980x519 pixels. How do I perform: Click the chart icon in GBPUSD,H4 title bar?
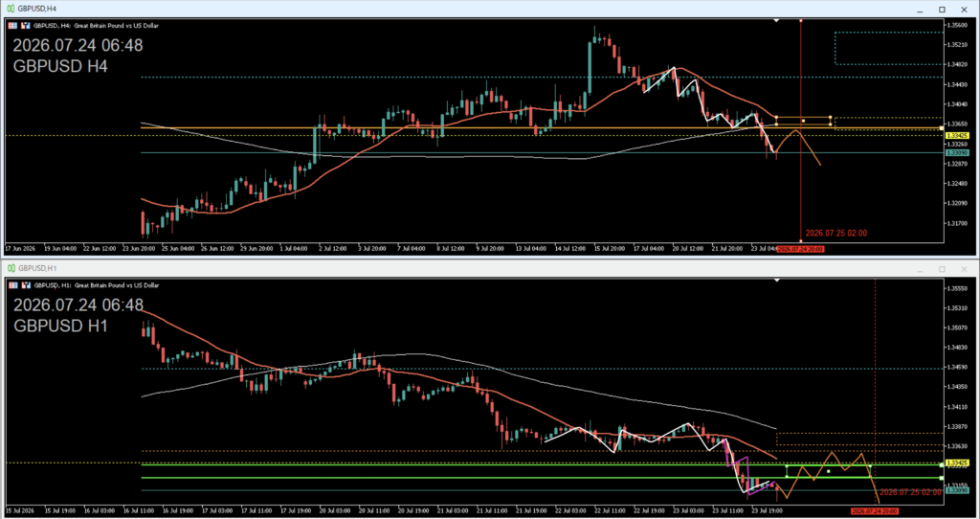[11, 9]
